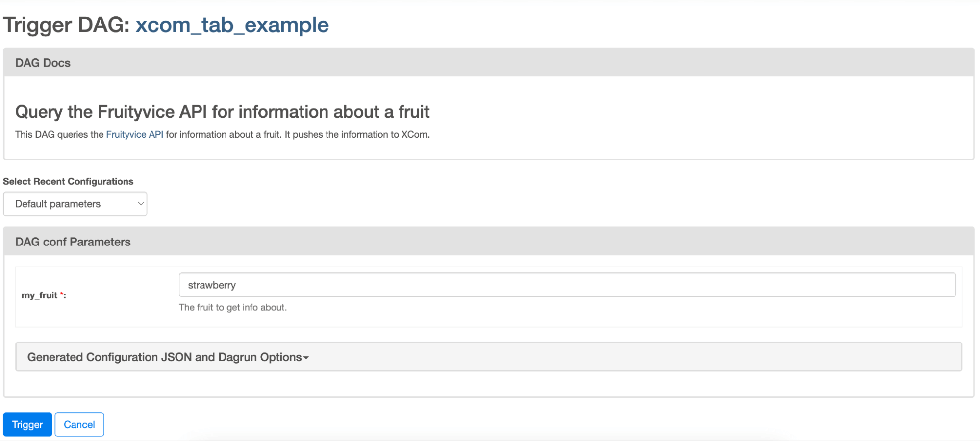Expand Generated Configuration JSON and Dagrun Options
Screen dimensions: 980x441
coord(164,357)
